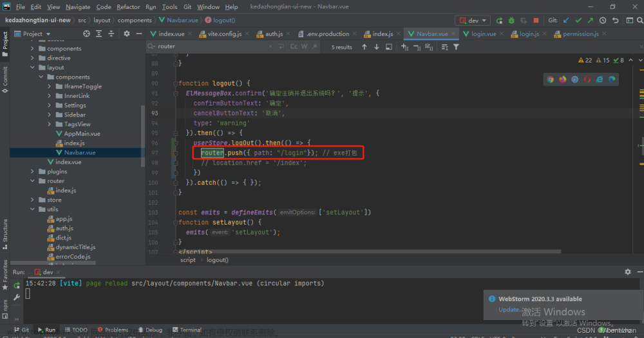Viewport: 644px width, 338px height.
Task: Open Project view selector dropdown
Action: pyautogui.click(x=32, y=33)
